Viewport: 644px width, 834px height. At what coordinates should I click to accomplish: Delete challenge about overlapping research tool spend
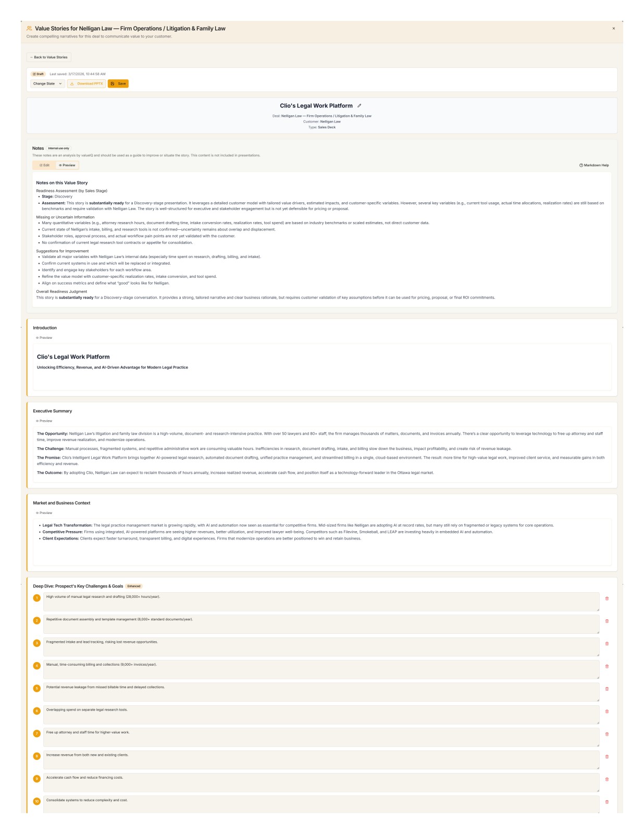(607, 712)
